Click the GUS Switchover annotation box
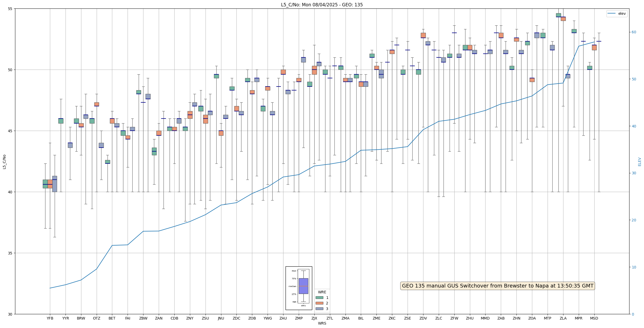644x328 pixels. (498, 286)
